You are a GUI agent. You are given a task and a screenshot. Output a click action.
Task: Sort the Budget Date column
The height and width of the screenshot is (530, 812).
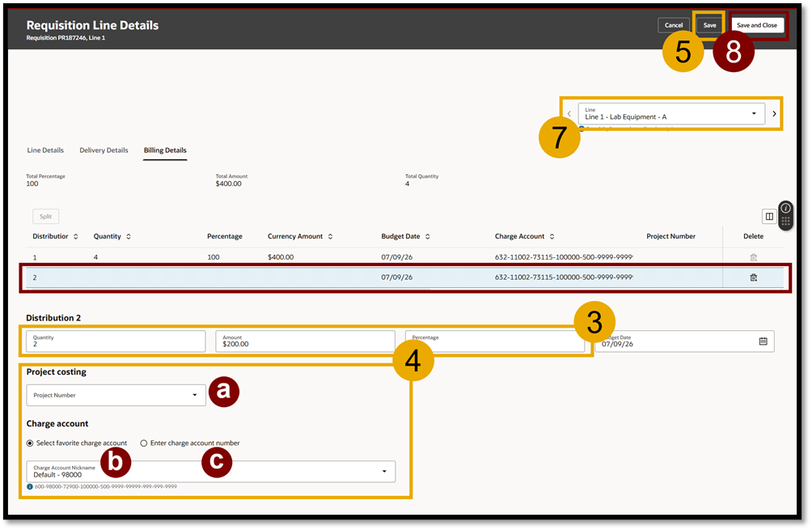click(427, 237)
